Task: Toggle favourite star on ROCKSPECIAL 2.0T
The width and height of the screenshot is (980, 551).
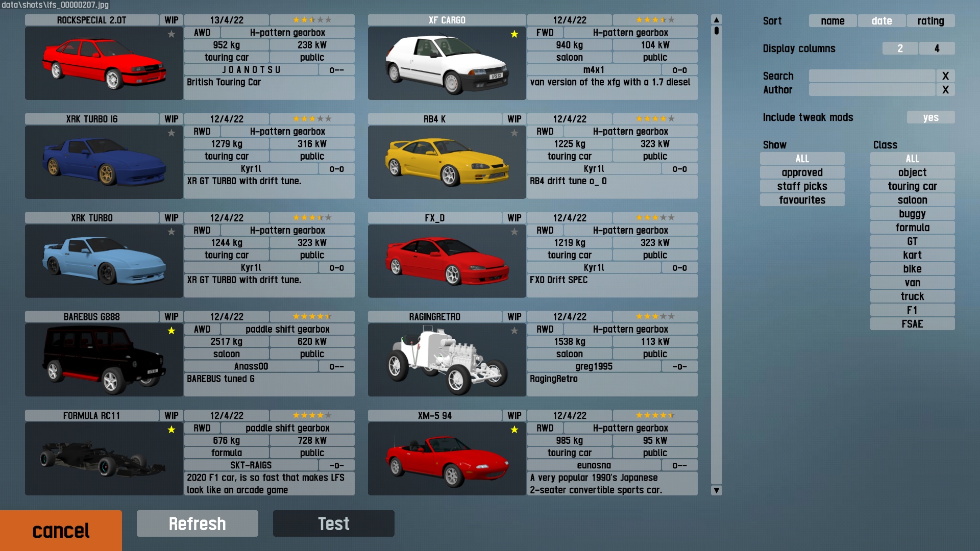Action: tap(171, 34)
